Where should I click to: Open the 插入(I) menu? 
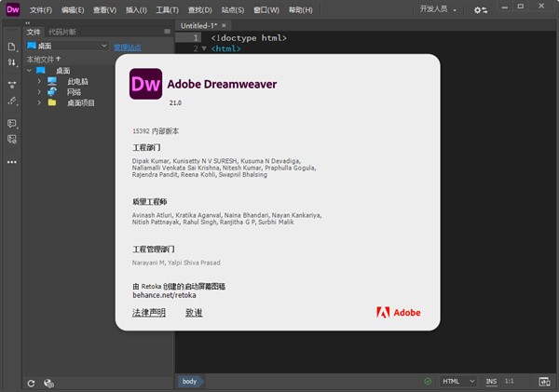(x=136, y=10)
